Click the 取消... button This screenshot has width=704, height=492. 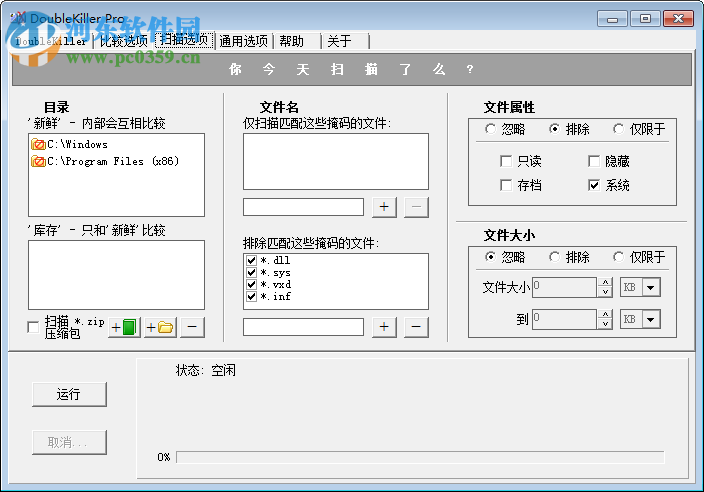pos(69,442)
